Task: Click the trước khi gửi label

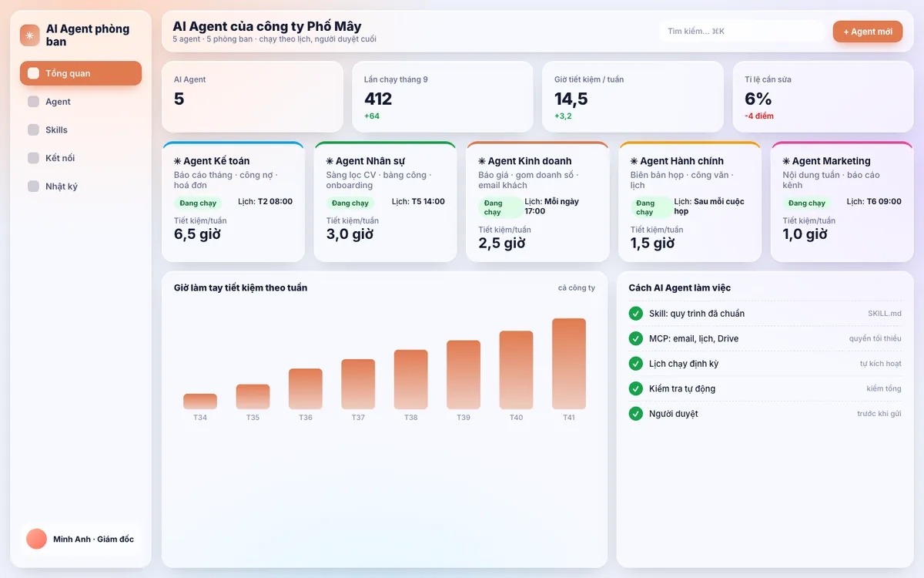Action: pos(879,414)
